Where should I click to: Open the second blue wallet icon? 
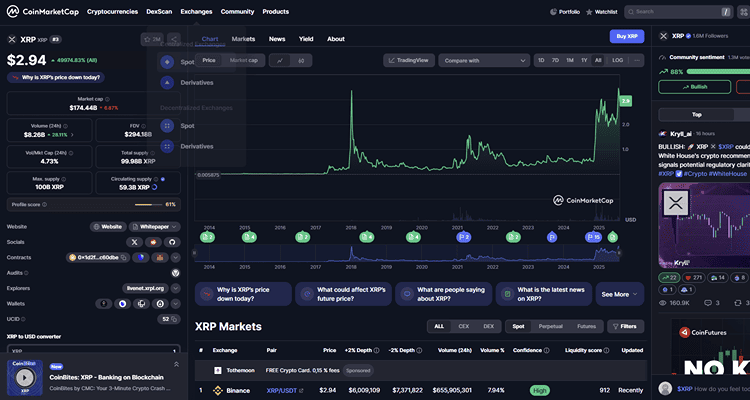(x=122, y=303)
